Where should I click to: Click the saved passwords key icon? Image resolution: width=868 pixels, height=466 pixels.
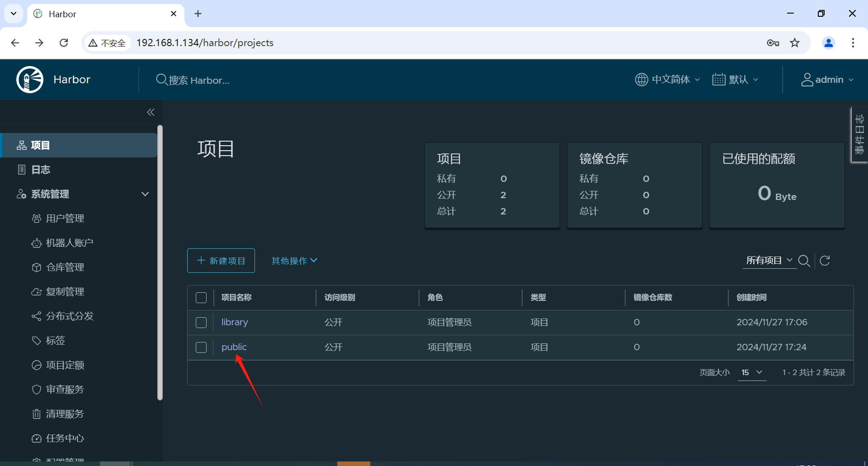tap(773, 43)
